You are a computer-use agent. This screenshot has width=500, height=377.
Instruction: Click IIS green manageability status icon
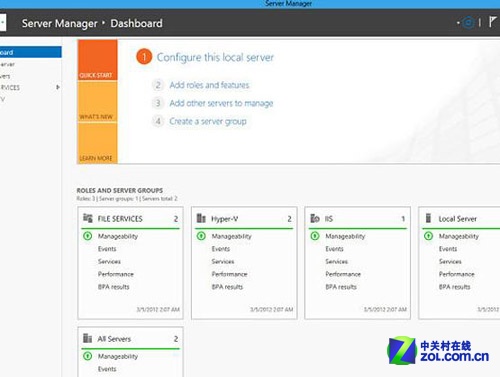click(315, 236)
